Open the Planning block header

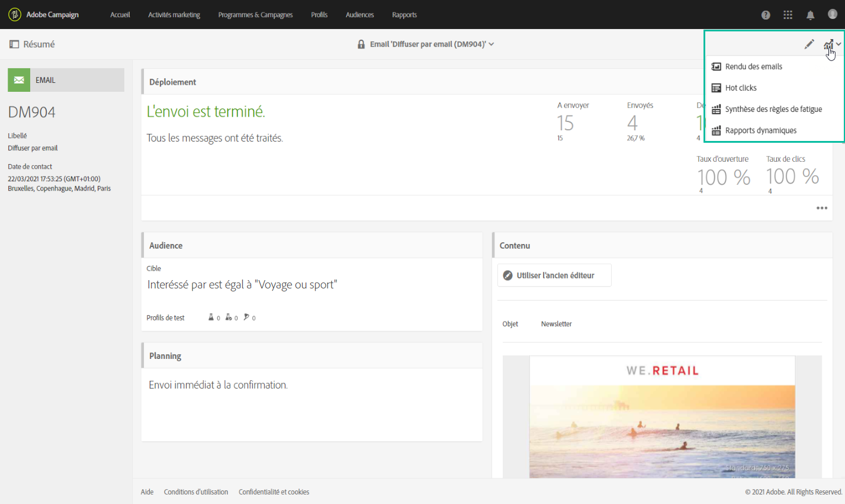pyautogui.click(x=312, y=356)
